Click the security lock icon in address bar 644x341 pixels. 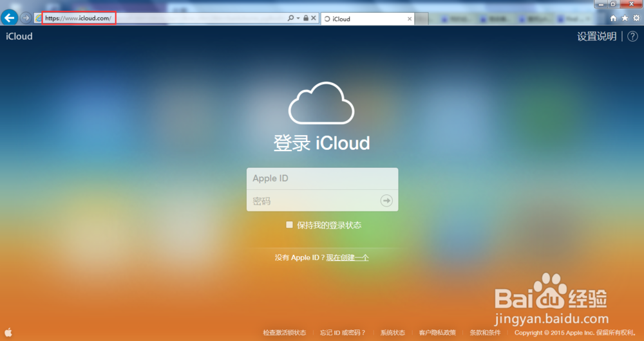(305, 18)
